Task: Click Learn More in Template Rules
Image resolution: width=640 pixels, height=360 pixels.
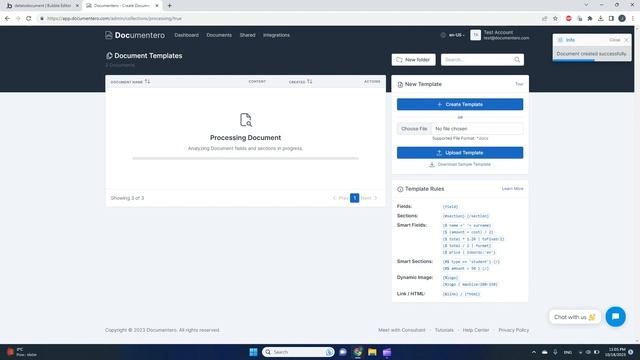Action: pos(512,189)
